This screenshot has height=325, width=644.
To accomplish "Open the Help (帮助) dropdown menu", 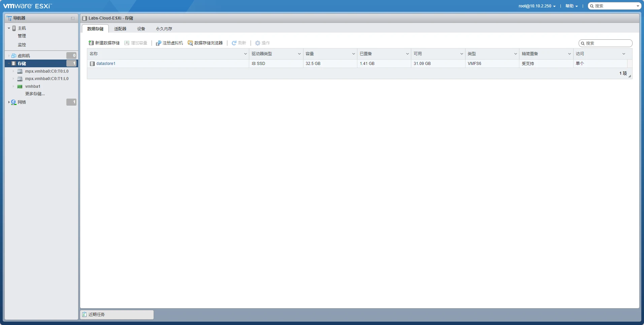I will [x=571, y=6].
